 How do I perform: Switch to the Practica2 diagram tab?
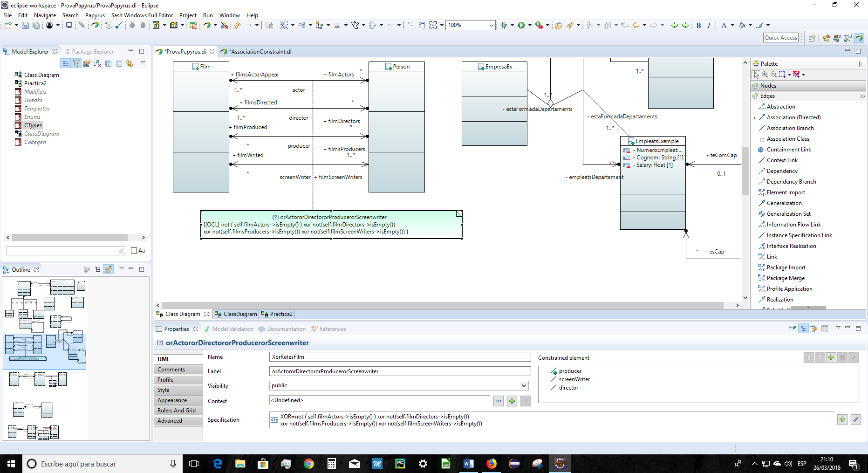[277, 314]
